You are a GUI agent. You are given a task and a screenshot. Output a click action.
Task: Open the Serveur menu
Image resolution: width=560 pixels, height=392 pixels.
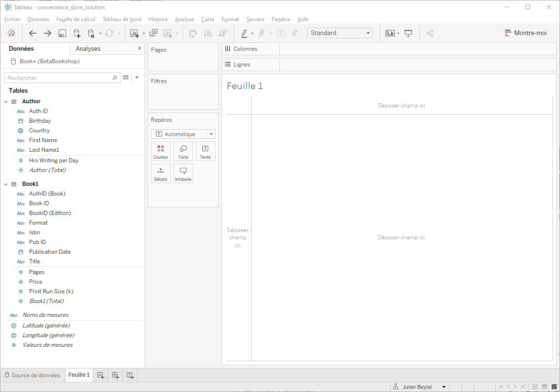point(255,19)
